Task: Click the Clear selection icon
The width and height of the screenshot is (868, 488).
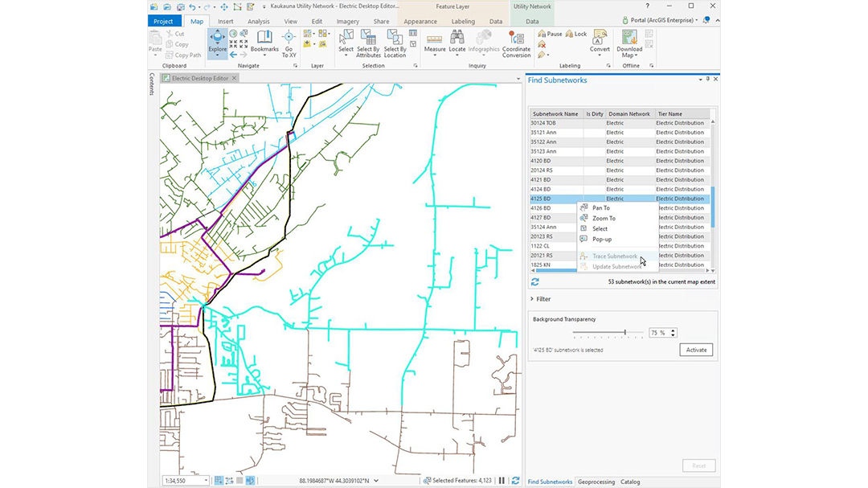Action: click(x=413, y=43)
